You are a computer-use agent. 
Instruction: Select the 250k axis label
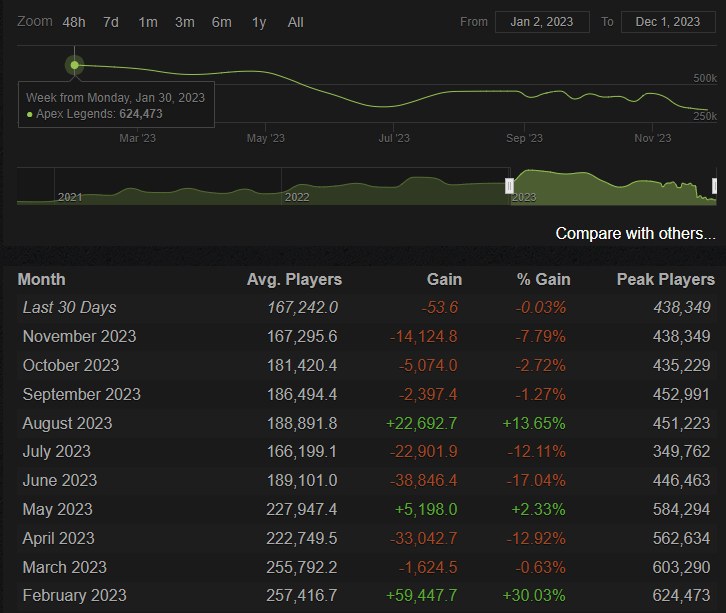tap(705, 116)
